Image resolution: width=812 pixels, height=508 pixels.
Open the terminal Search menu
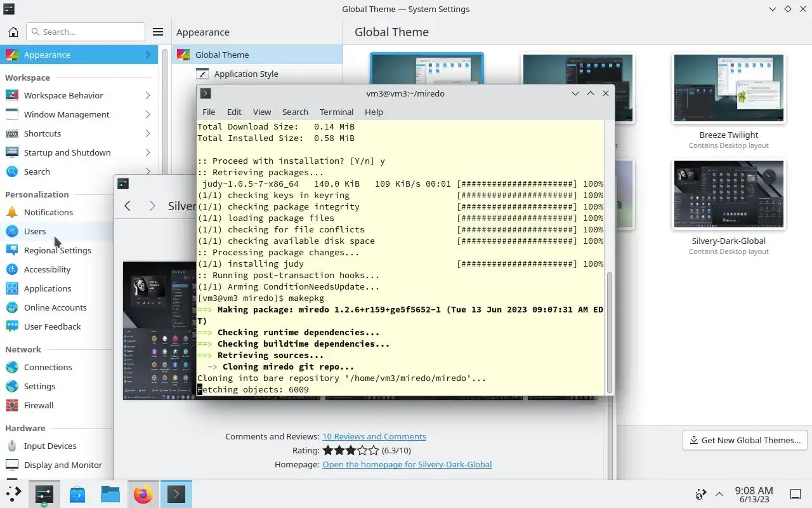coord(295,112)
